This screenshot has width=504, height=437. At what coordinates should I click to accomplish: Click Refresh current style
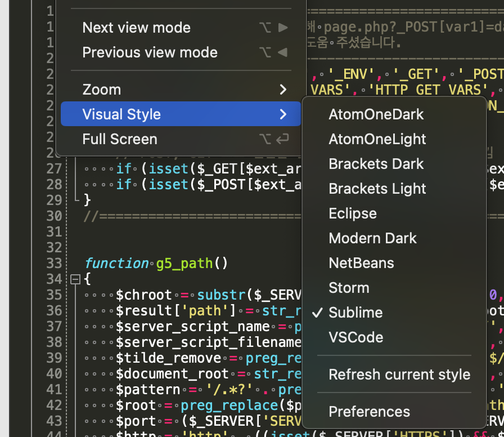pos(399,374)
